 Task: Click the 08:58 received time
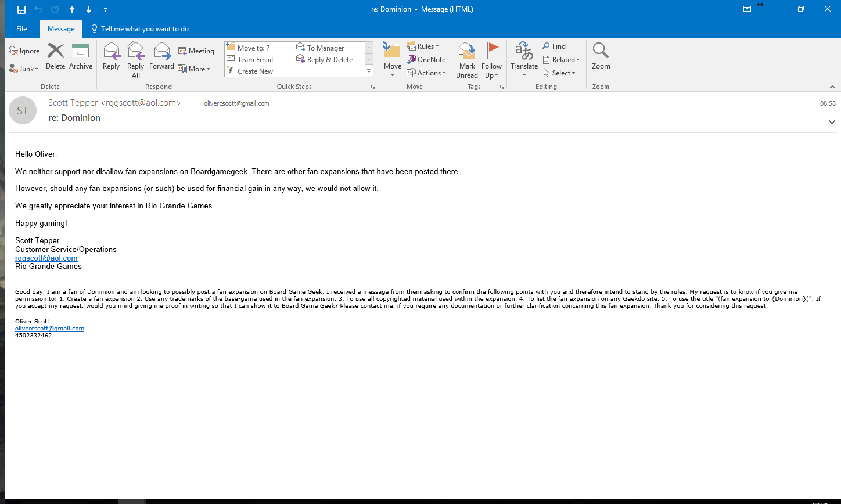click(828, 103)
